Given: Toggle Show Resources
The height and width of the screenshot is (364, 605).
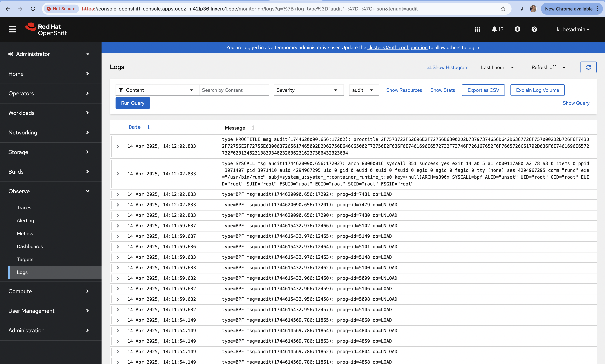Looking at the screenshot, I should point(404,90).
